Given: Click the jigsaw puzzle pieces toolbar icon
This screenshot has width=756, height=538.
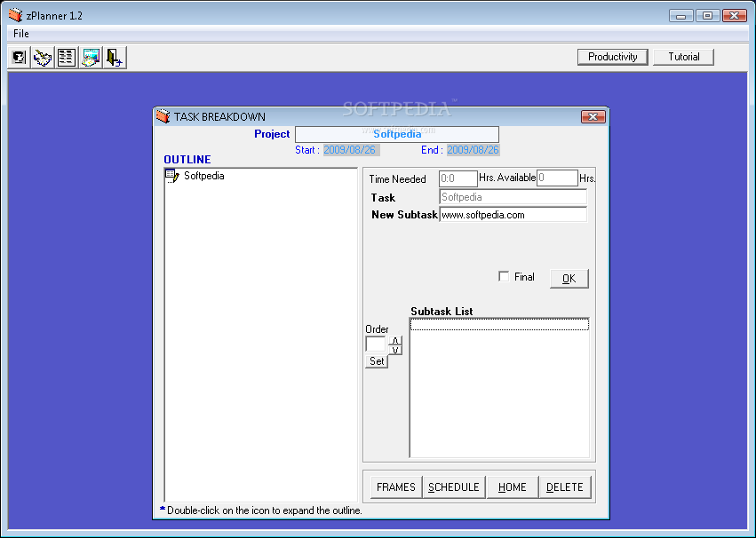Looking at the screenshot, I should pyautogui.click(x=43, y=58).
